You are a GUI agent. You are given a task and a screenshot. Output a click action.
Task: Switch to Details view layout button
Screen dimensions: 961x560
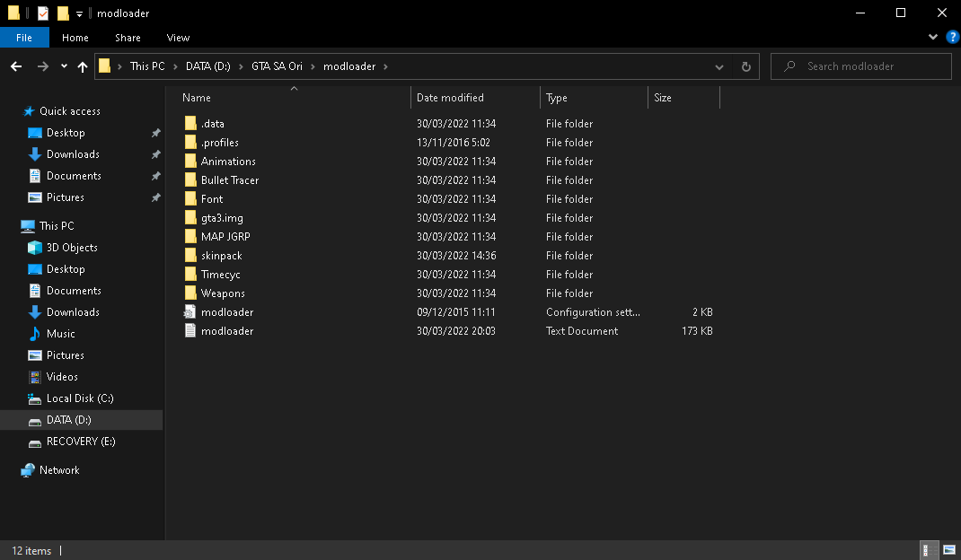pyautogui.click(x=930, y=550)
